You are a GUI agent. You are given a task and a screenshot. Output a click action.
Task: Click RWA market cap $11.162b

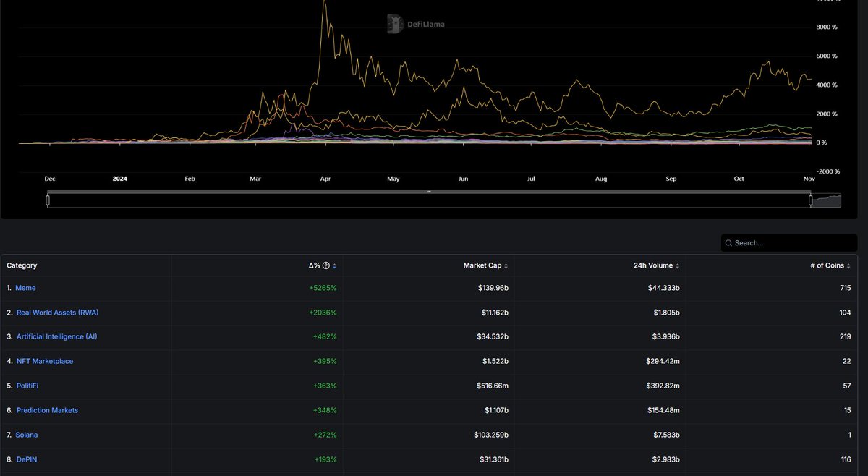coord(493,313)
